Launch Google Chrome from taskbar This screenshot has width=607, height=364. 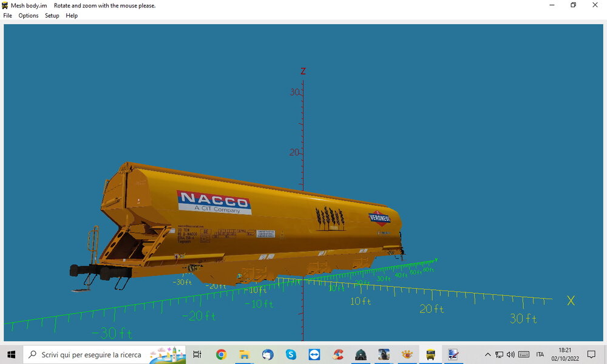(221, 354)
